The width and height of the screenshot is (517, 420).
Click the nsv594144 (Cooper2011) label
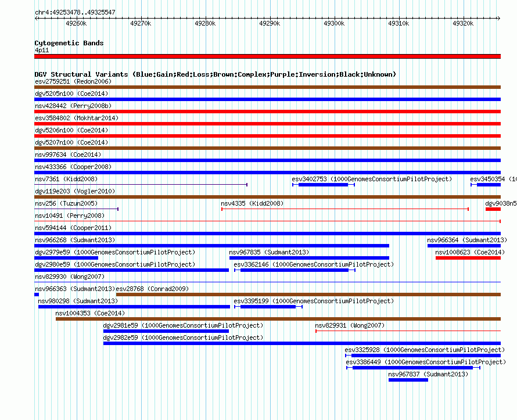[x=73, y=228]
